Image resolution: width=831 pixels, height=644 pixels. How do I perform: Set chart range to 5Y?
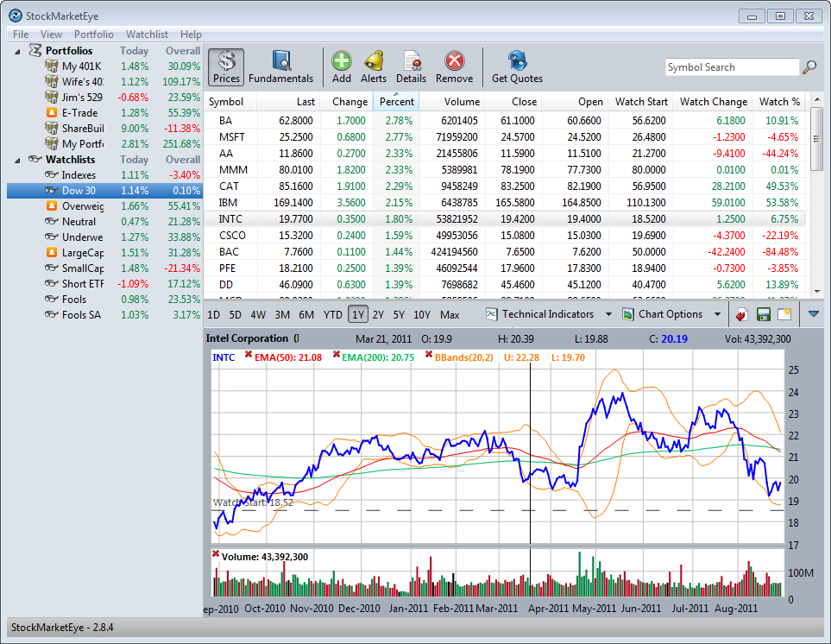click(399, 315)
